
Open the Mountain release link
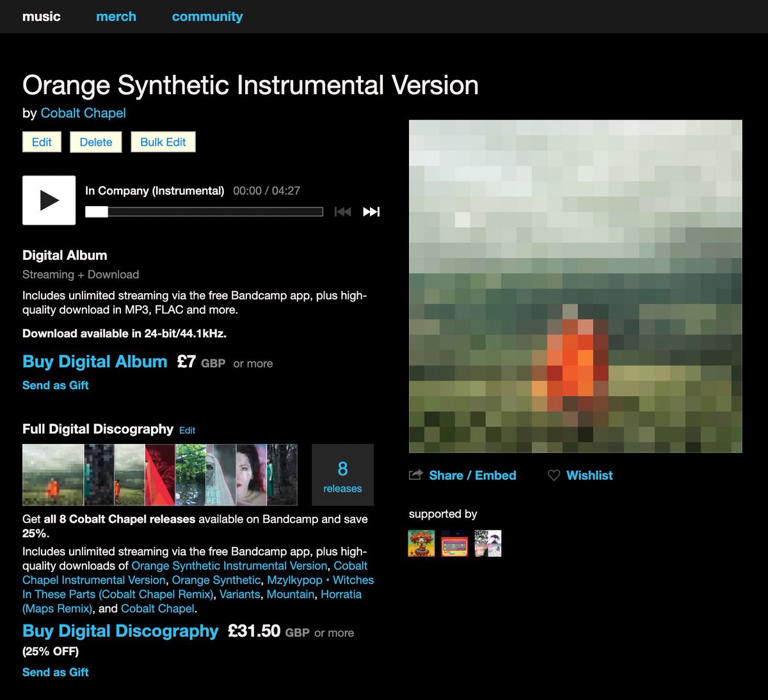pos(291,594)
